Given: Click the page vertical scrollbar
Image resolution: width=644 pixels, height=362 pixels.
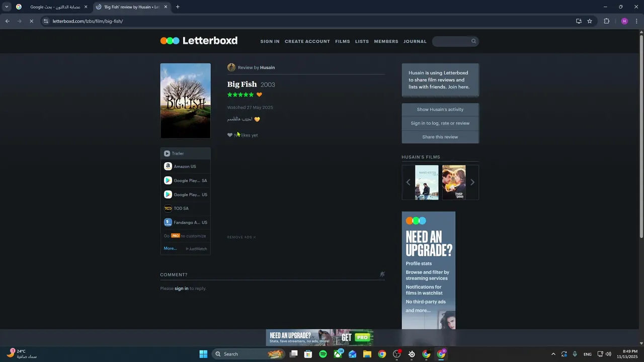Looking at the screenshot, I should pyautogui.click(x=641, y=136).
